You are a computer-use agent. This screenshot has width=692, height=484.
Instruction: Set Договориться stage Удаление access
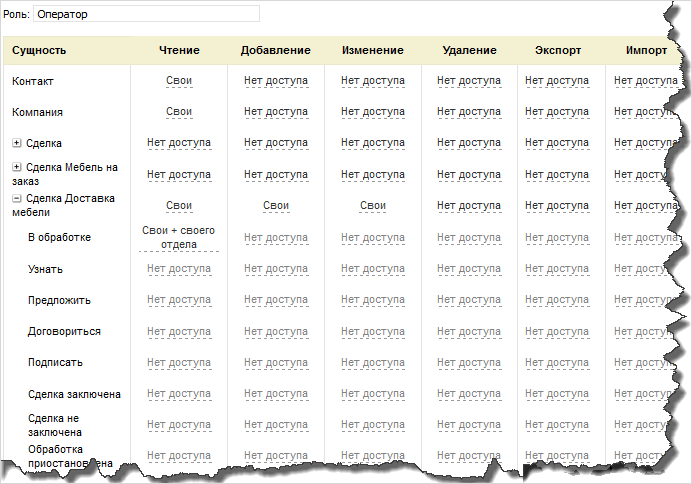pos(469,331)
